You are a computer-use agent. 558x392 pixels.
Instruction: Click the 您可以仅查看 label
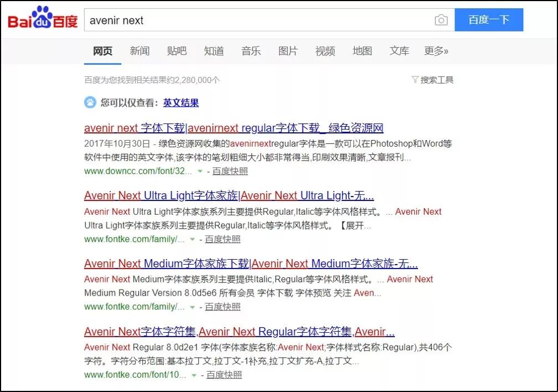tap(129, 103)
